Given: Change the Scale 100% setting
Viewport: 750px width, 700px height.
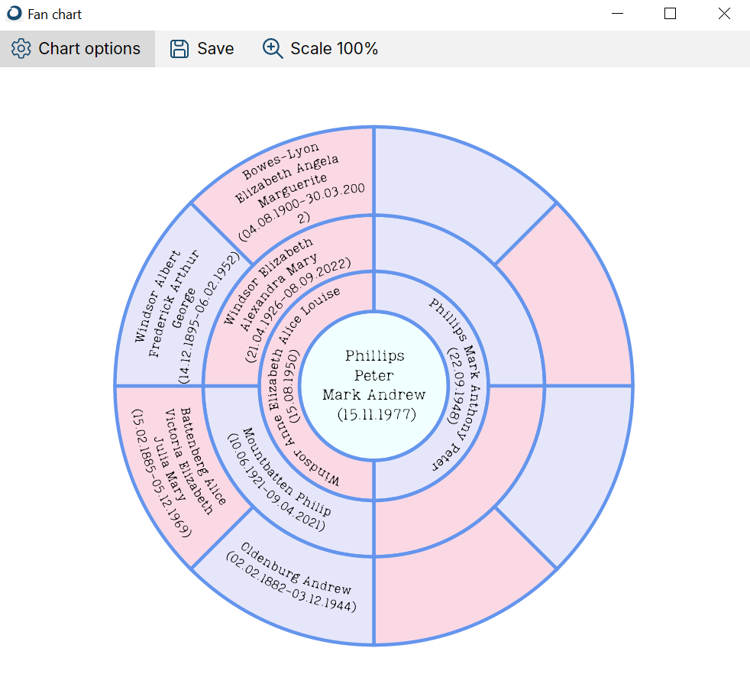Looking at the screenshot, I should coord(321,49).
